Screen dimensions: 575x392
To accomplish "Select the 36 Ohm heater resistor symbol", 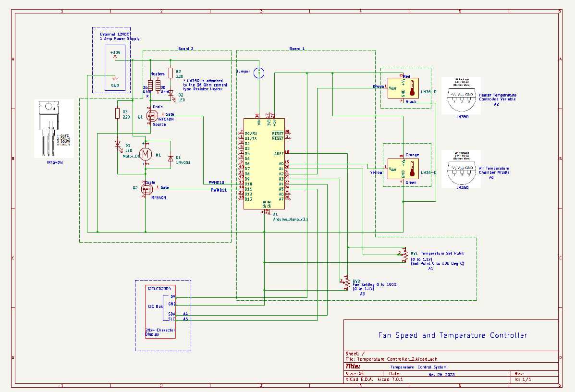I will tap(150, 86).
